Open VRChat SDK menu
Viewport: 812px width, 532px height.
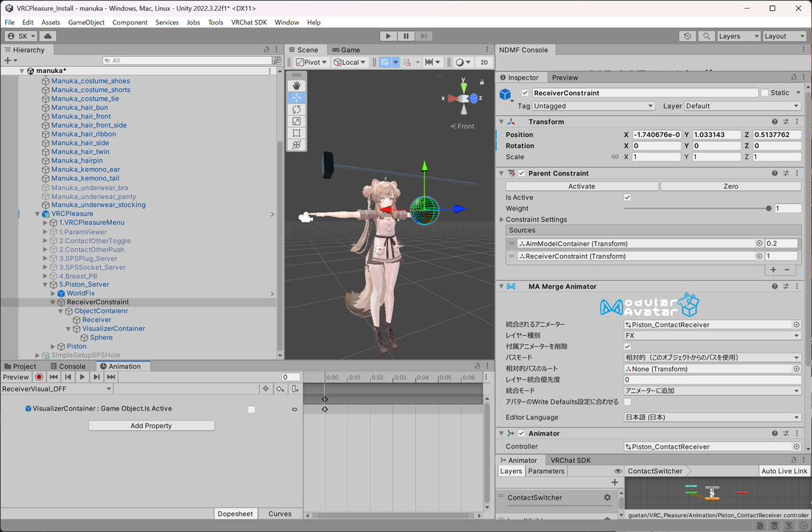[249, 22]
